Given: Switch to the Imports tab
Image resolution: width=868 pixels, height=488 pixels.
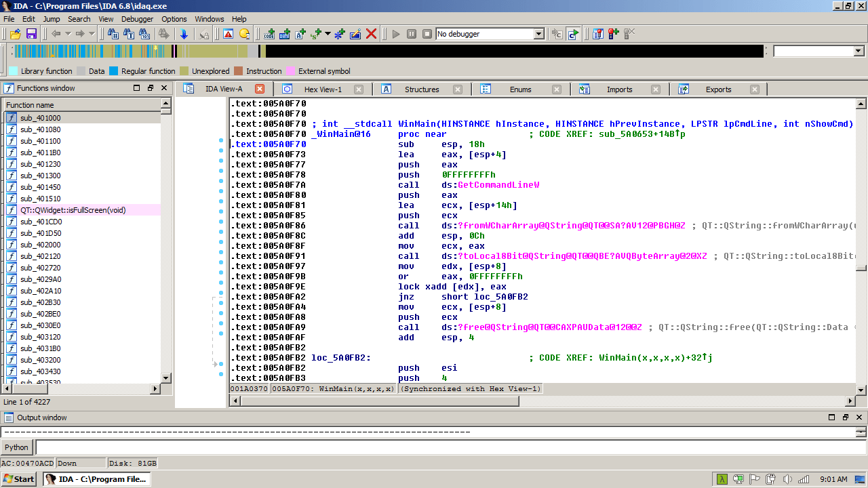Looking at the screenshot, I should tap(619, 89).
